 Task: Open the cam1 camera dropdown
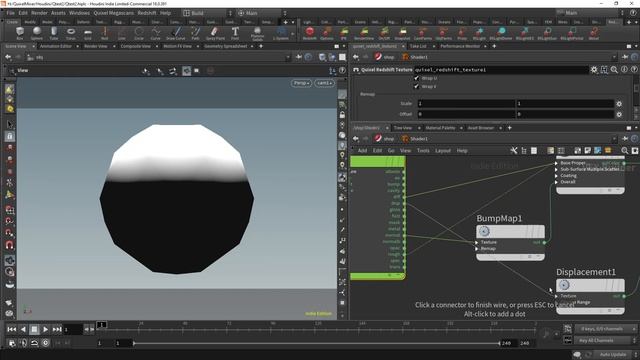click(x=324, y=83)
